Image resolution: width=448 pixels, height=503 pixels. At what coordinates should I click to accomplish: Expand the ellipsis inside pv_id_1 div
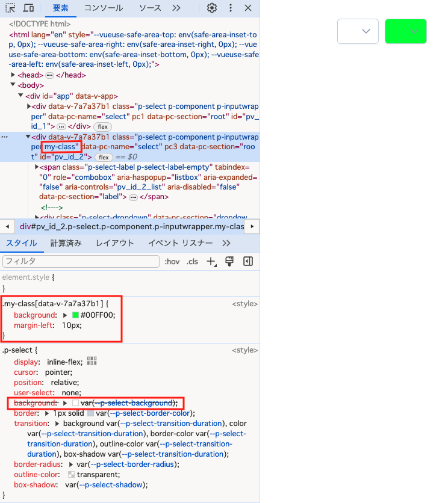click(61, 127)
